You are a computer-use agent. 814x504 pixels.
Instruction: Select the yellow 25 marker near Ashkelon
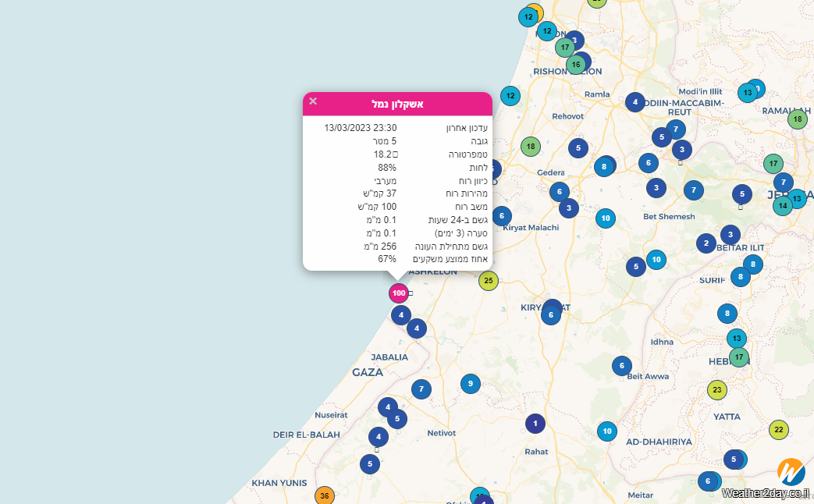click(489, 281)
